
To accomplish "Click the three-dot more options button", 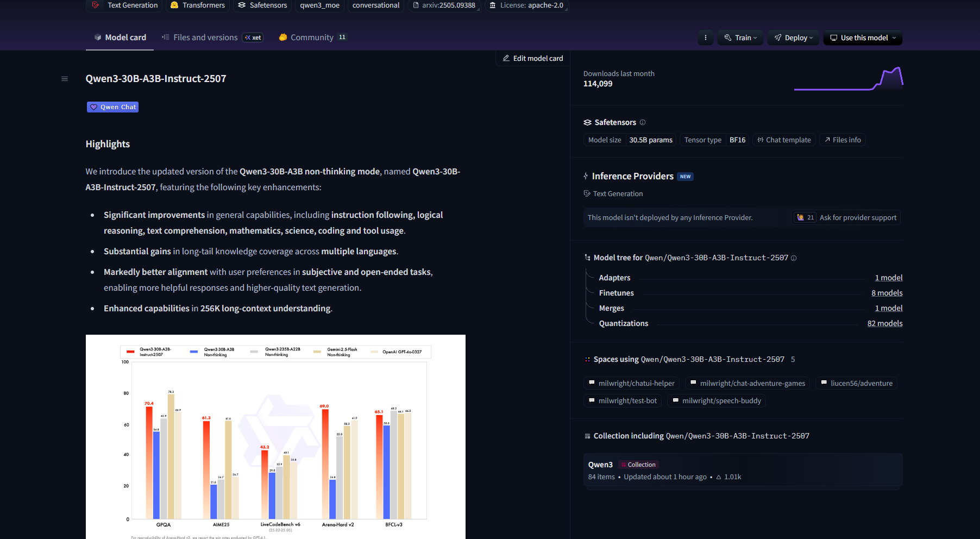I will pos(706,38).
